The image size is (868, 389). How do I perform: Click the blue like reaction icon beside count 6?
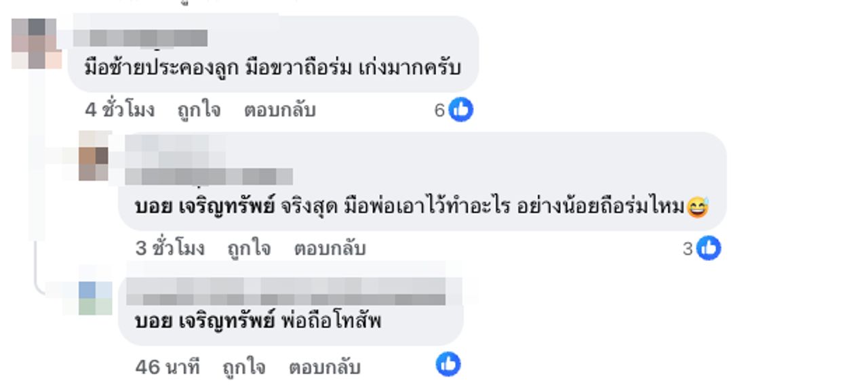click(x=461, y=109)
